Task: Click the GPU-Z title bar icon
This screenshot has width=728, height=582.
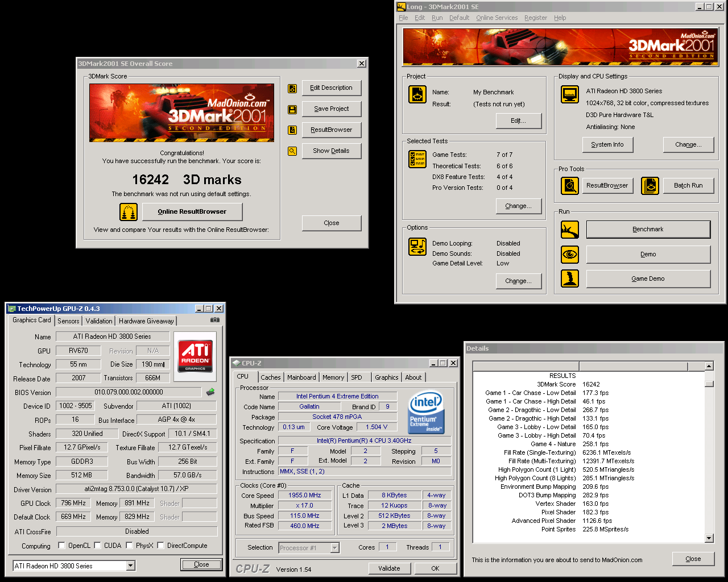Action: point(12,309)
